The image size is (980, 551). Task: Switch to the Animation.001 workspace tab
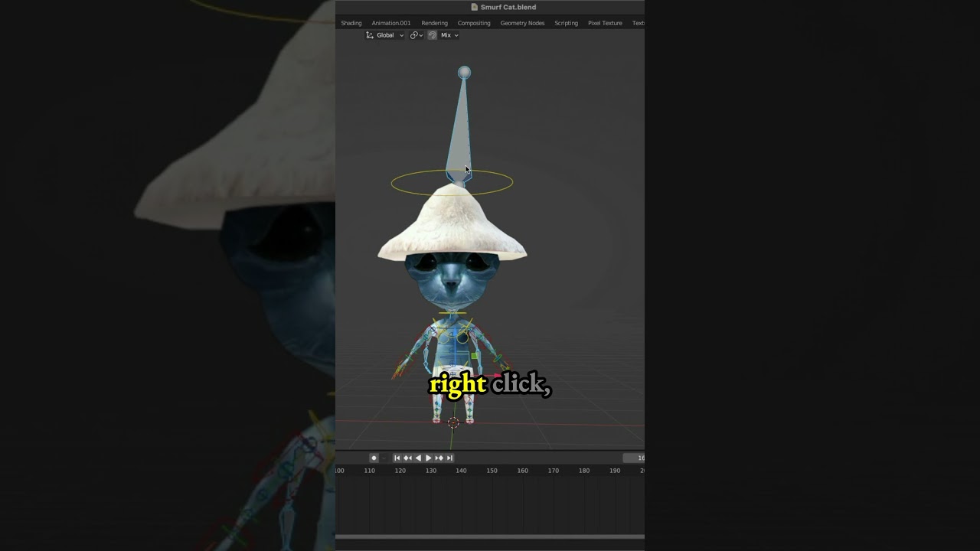point(391,23)
